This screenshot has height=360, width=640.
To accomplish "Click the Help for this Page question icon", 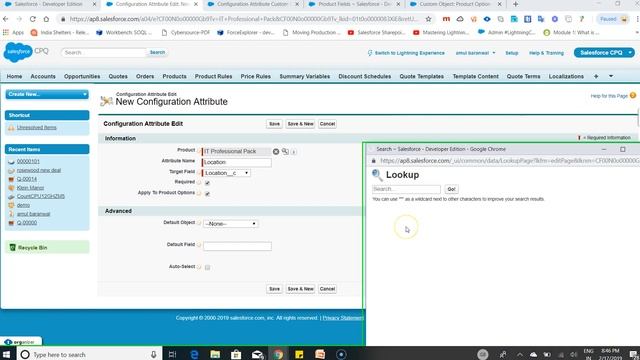I will [x=633, y=96].
